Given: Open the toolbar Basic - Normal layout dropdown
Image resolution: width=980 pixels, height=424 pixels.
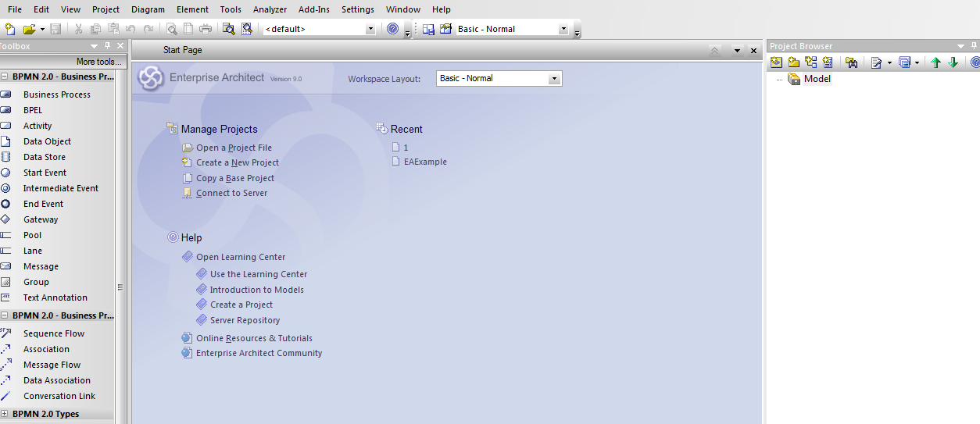Looking at the screenshot, I should click(x=563, y=29).
